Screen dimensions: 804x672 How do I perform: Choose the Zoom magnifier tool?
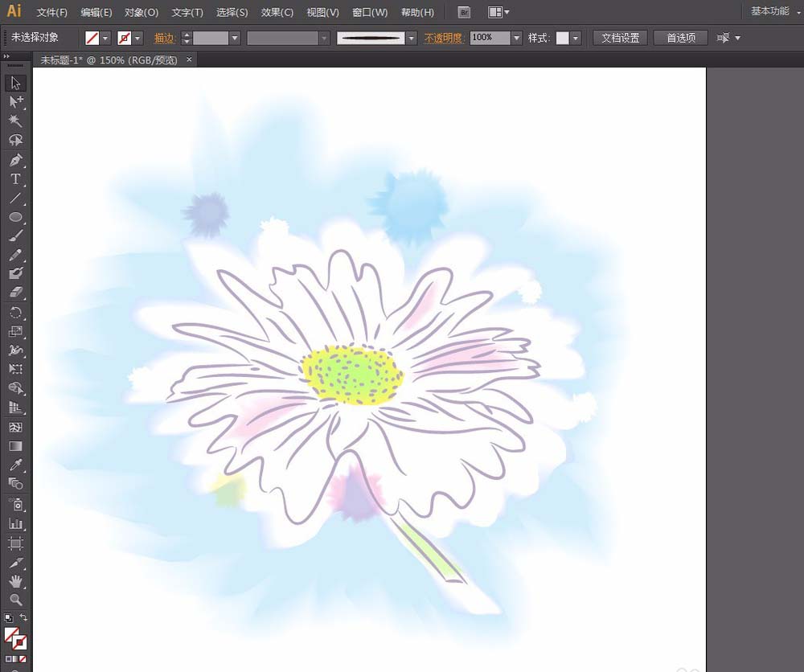[x=15, y=600]
